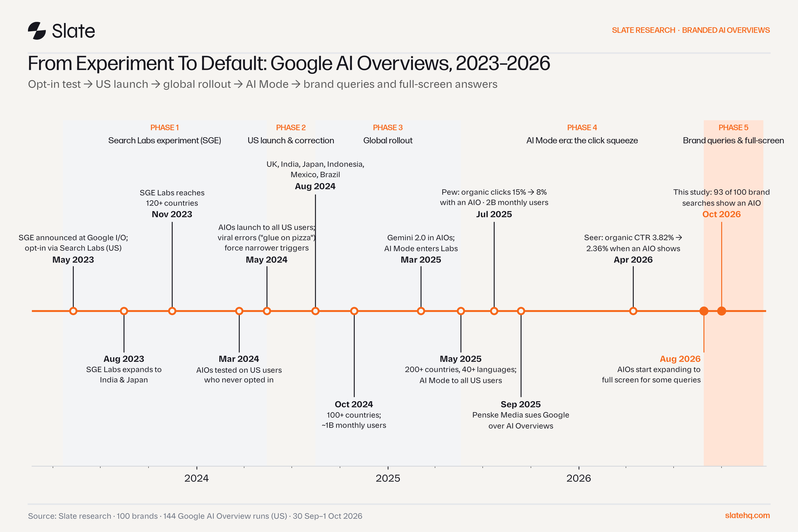Image resolution: width=798 pixels, height=532 pixels.
Task: Select the PHASE 3 heading
Action: coord(388,127)
